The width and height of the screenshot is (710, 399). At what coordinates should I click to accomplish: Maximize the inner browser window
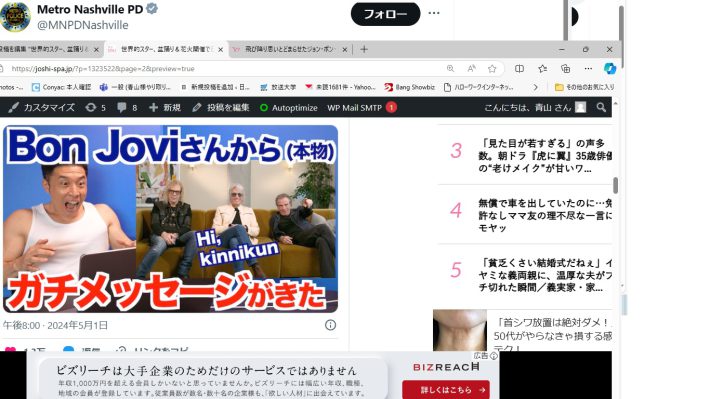tap(585, 49)
